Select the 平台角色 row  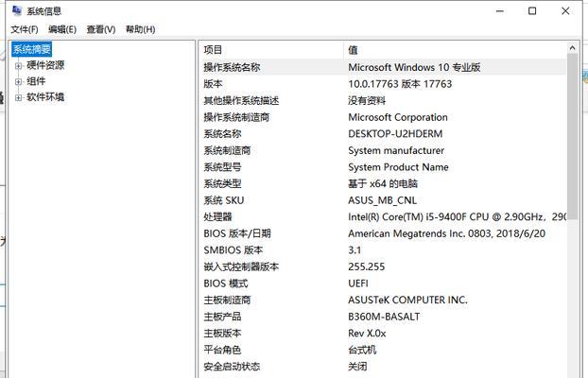pyautogui.click(x=383, y=350)
